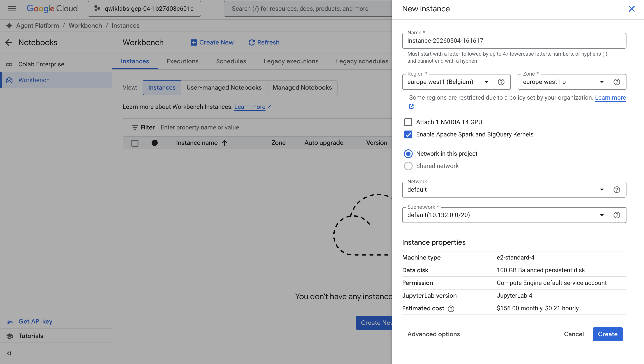The height and width of the screenshot is (364, 644).
Task: Click the status dot column header
Action: click(155, 143)
